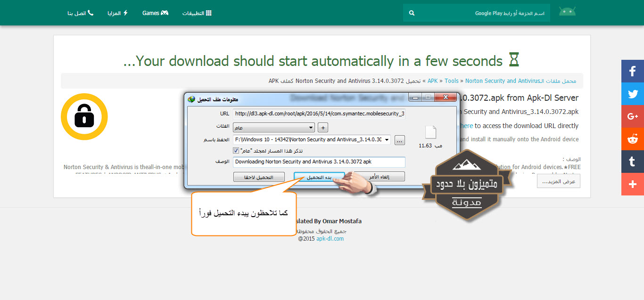The image size is (644, 300).
Task: Click the plus button to add a category
Action: (323, 128)
